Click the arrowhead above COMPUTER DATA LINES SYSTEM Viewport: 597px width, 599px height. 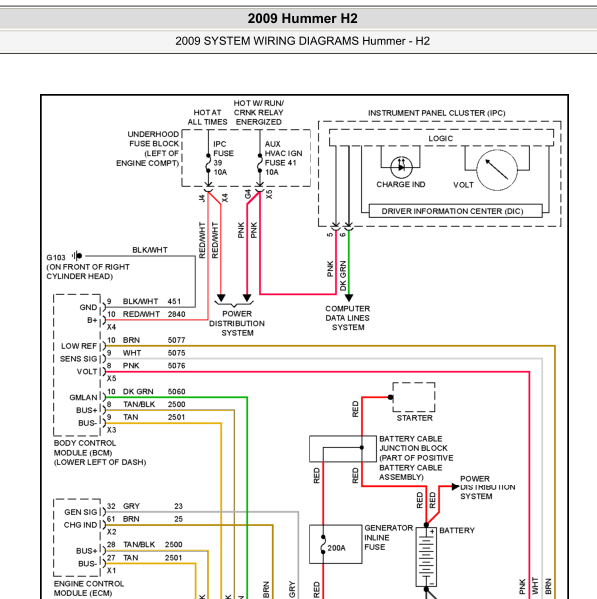click(x=349, y=298)
